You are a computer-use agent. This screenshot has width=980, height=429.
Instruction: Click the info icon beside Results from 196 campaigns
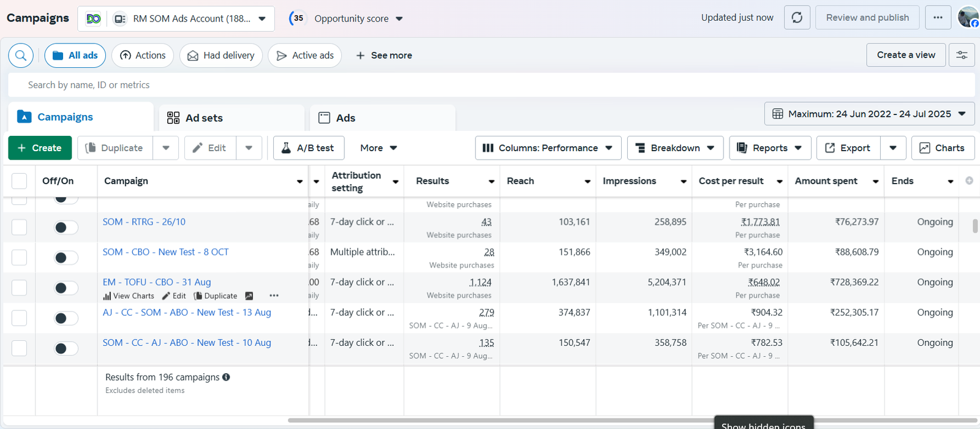click(226, 377)
